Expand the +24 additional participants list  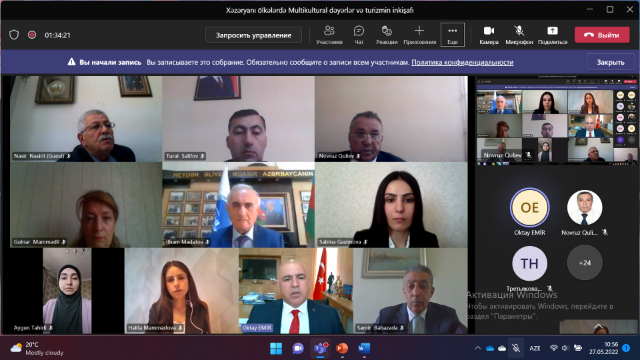coord(584,263)
